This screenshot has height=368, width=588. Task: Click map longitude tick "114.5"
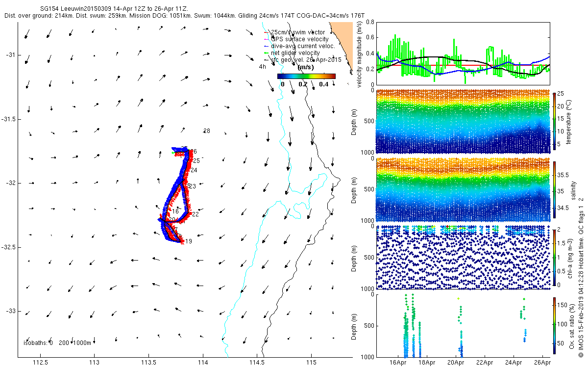click(257, 363)
